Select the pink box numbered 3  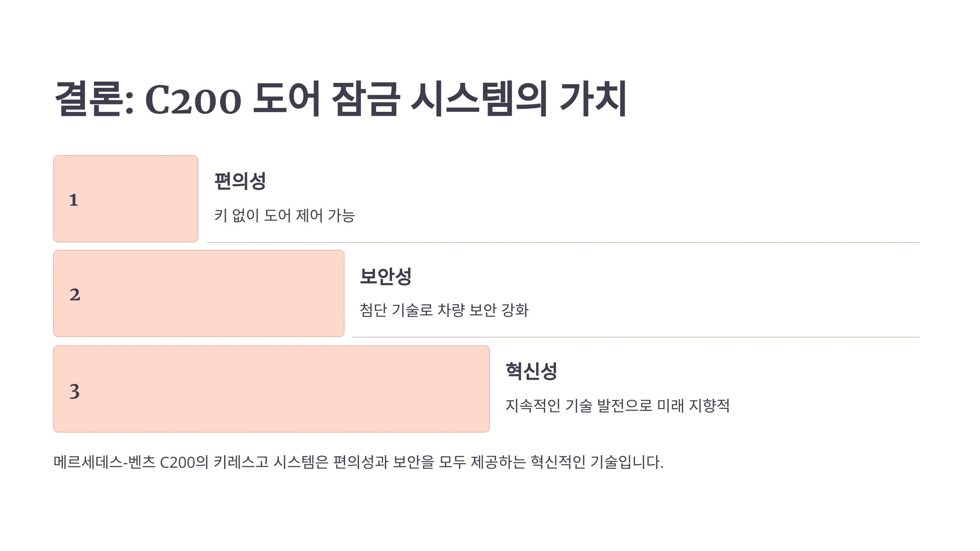272,389
